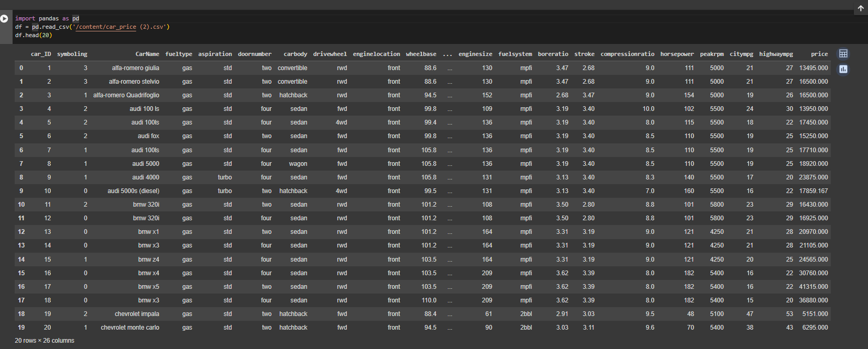Select the doornumber column header
This screenshot has height=349, width=868.
click(x=255, y=54)
